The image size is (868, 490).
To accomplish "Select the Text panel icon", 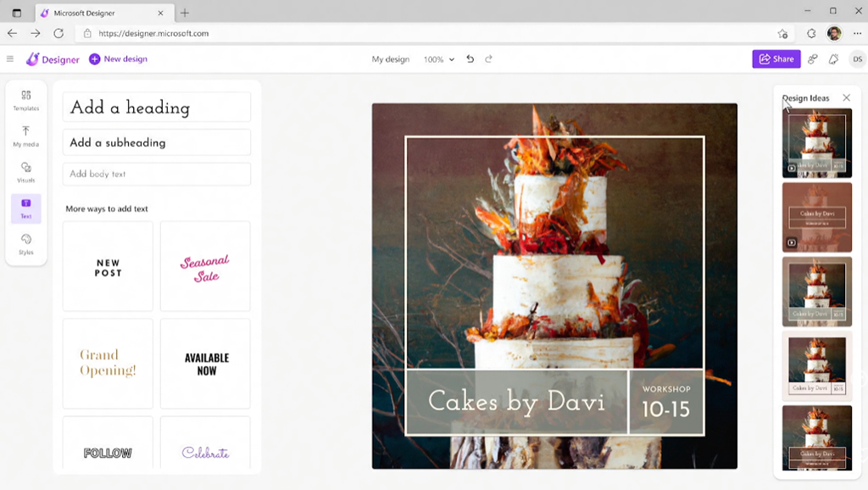I will [26, 209].
